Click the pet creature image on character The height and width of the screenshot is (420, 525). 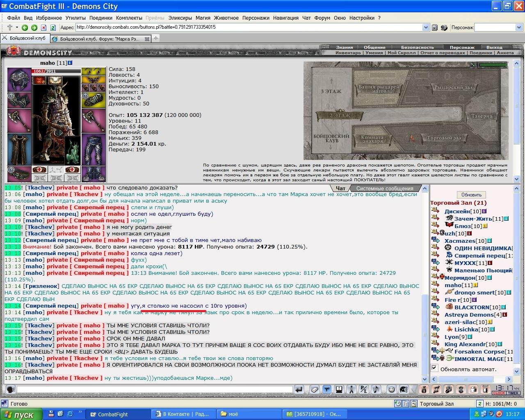coord(73,151)
